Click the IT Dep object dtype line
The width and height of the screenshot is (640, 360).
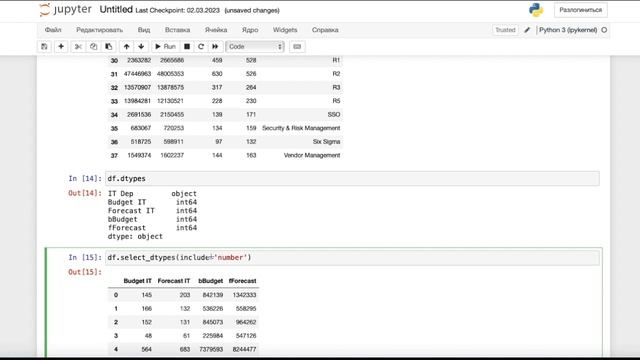152,193
